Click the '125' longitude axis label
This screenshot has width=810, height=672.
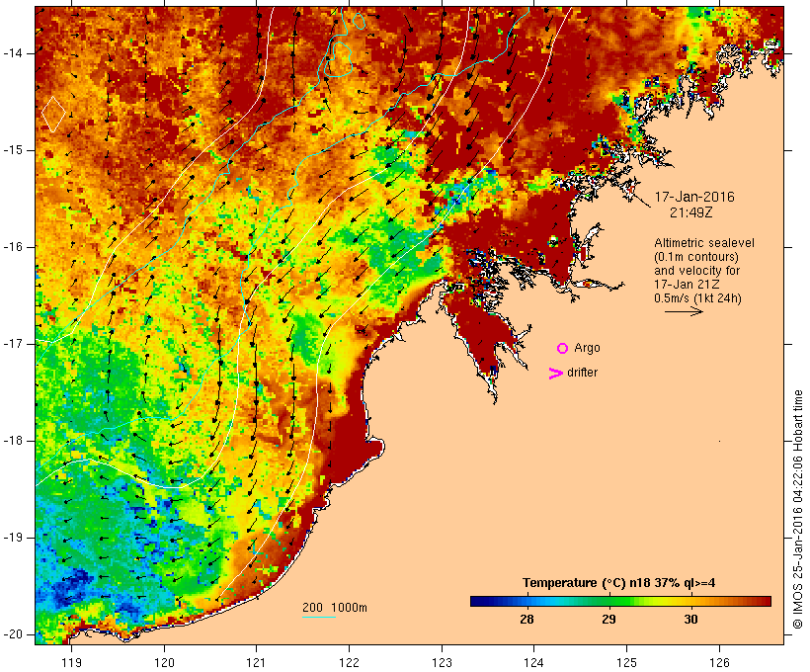[x=626, y=662]
